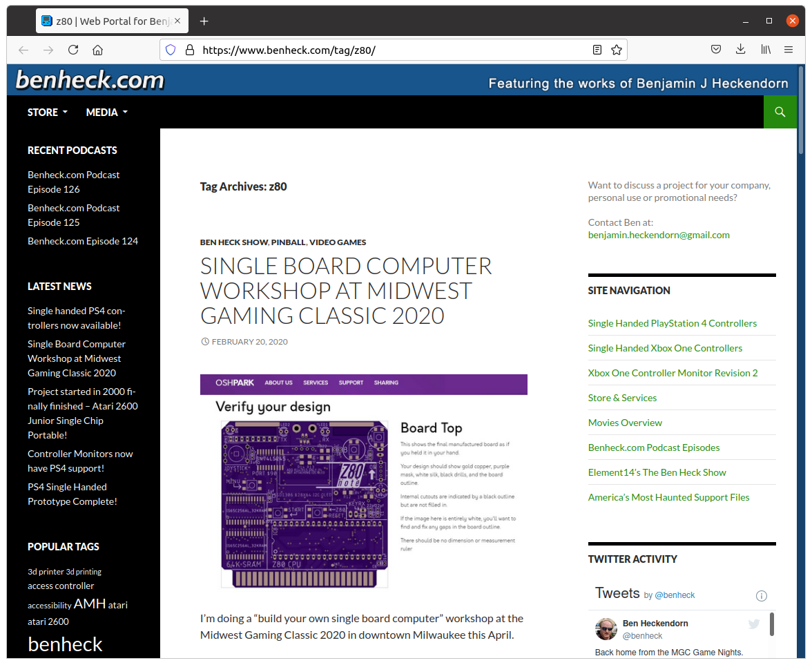Open Single Handed PlayStation 4 Controllers
The width and height of the screenshot is (812, 665).
[673, 323]
